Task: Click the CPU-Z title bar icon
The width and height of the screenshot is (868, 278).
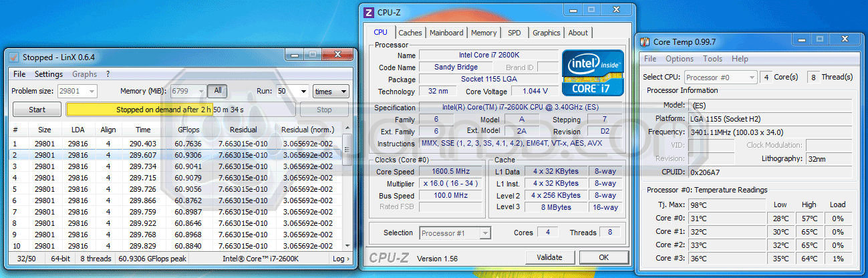Action: point(369,11)
